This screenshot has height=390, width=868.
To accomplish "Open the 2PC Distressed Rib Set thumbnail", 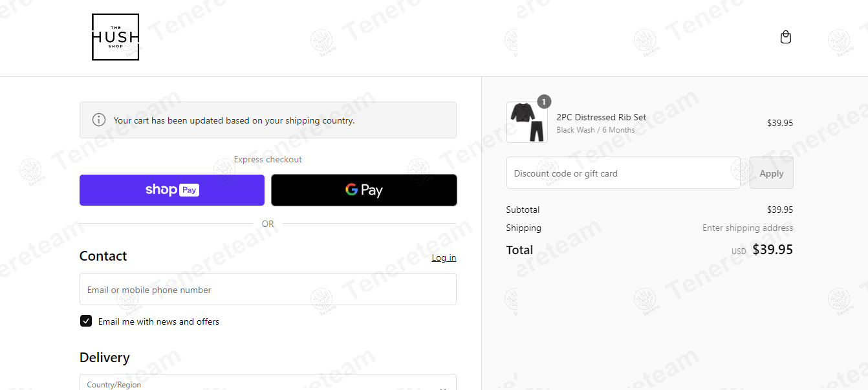I will tap(527, 122).
